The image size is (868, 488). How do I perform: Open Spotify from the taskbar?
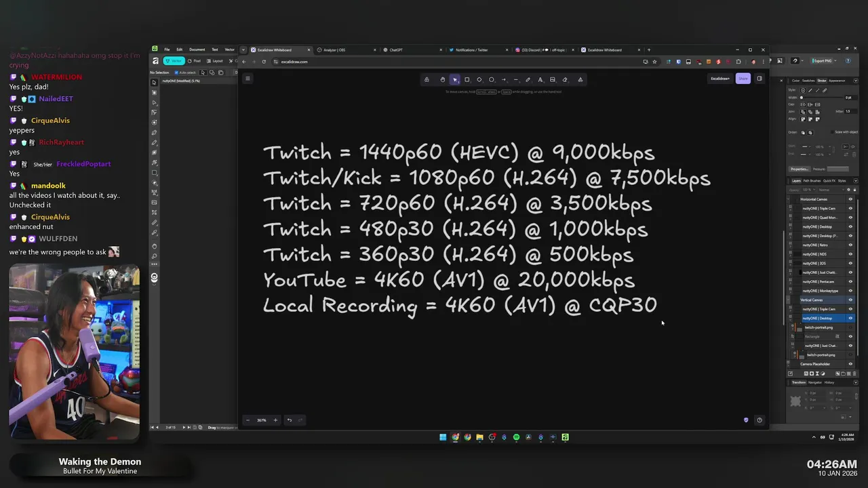tap(516, 437)
